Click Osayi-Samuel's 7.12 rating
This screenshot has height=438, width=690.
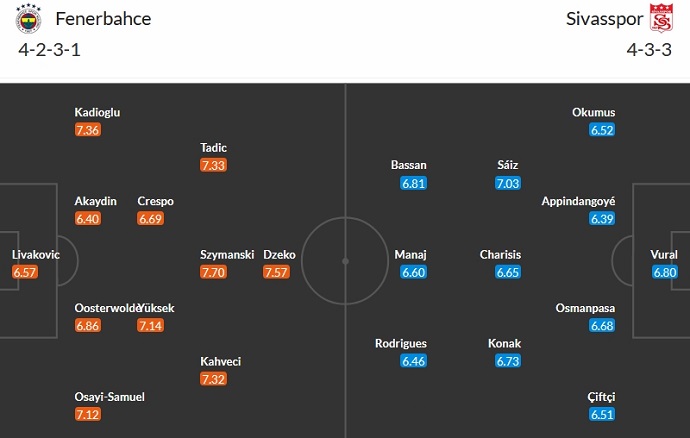pos(87,415)
